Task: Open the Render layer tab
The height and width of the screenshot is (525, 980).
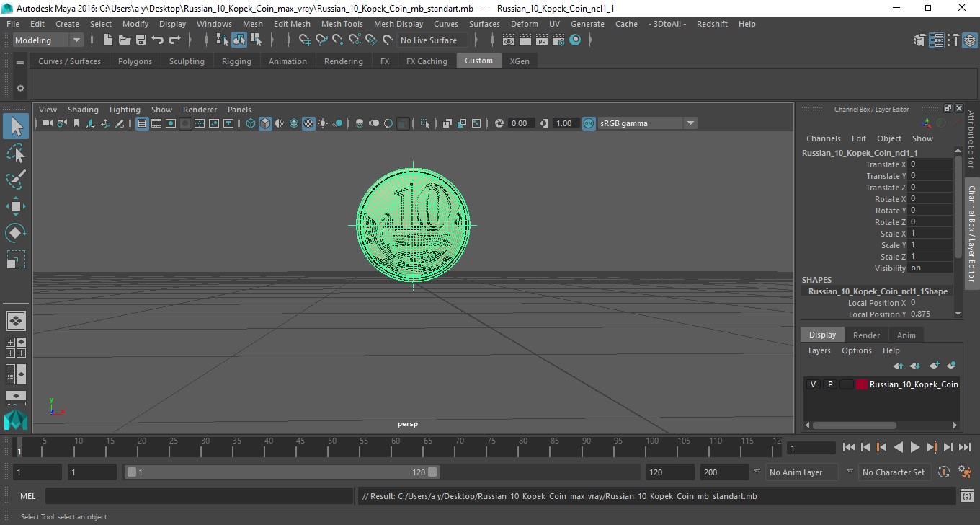Action: (x=866, y=335)
